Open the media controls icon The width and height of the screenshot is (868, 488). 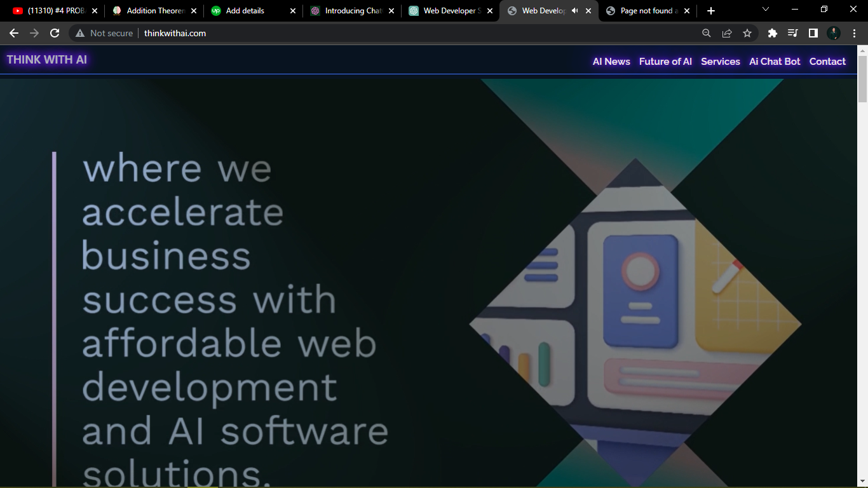tap(793, 33)
